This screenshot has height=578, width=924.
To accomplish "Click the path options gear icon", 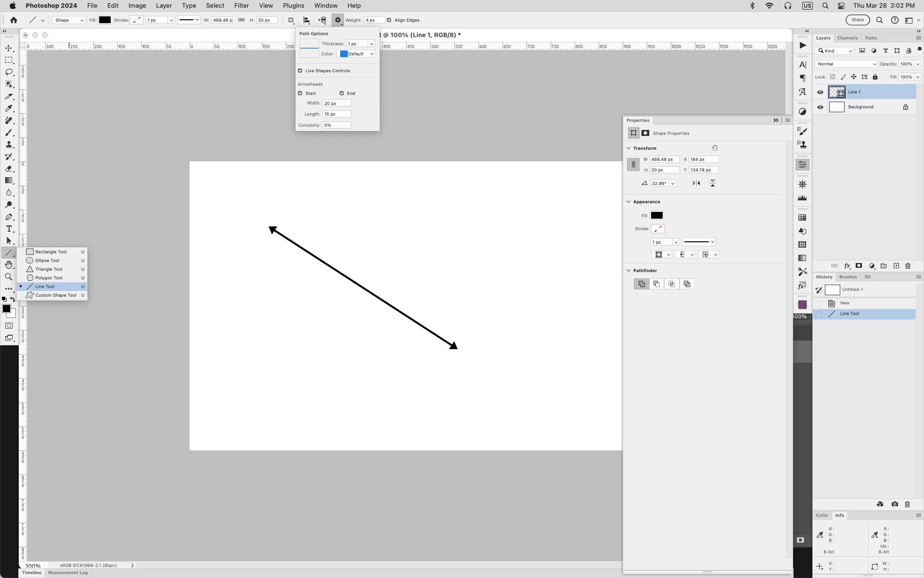I will tap(337, 20).
